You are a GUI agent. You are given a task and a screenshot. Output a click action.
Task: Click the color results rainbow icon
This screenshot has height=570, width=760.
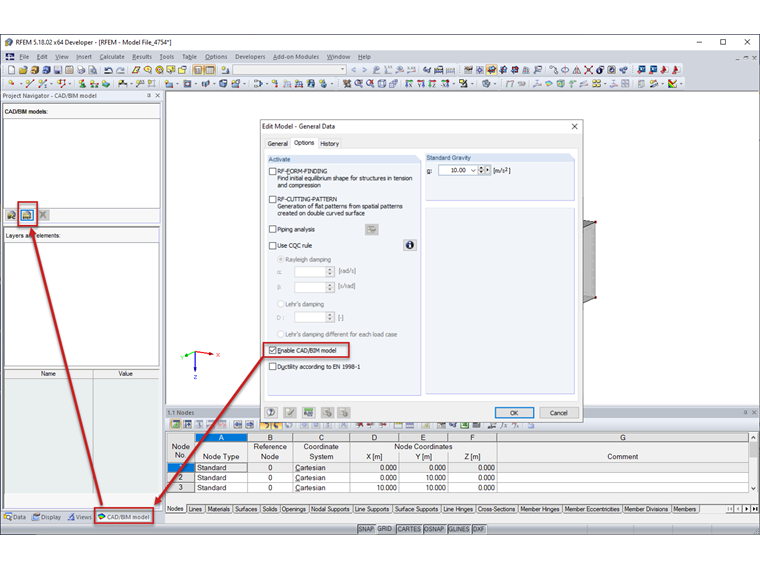[x=672, y=83]
